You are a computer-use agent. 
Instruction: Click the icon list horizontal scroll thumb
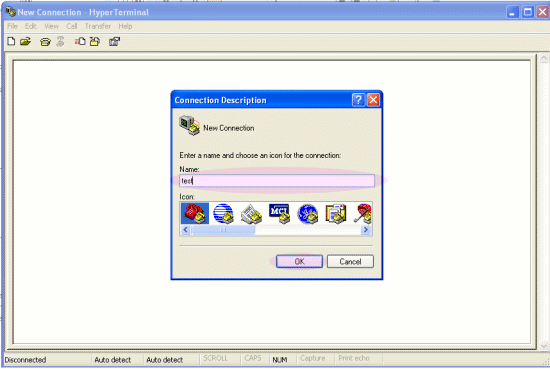(223, 230)
